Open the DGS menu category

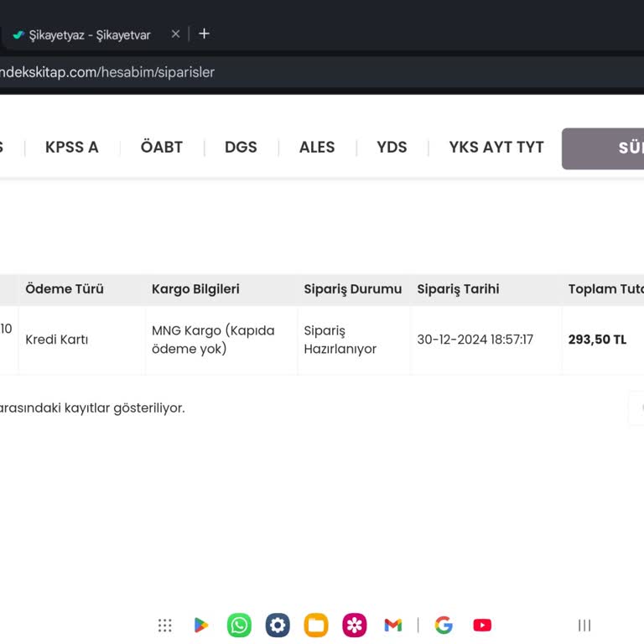[241, 147]
